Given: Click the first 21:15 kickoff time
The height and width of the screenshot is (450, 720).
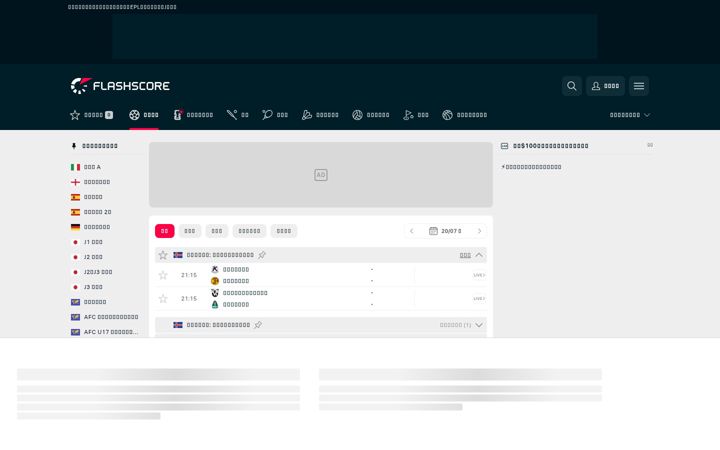Looking at the screenshot, I should pyautogui.click(x=189, y=275).
